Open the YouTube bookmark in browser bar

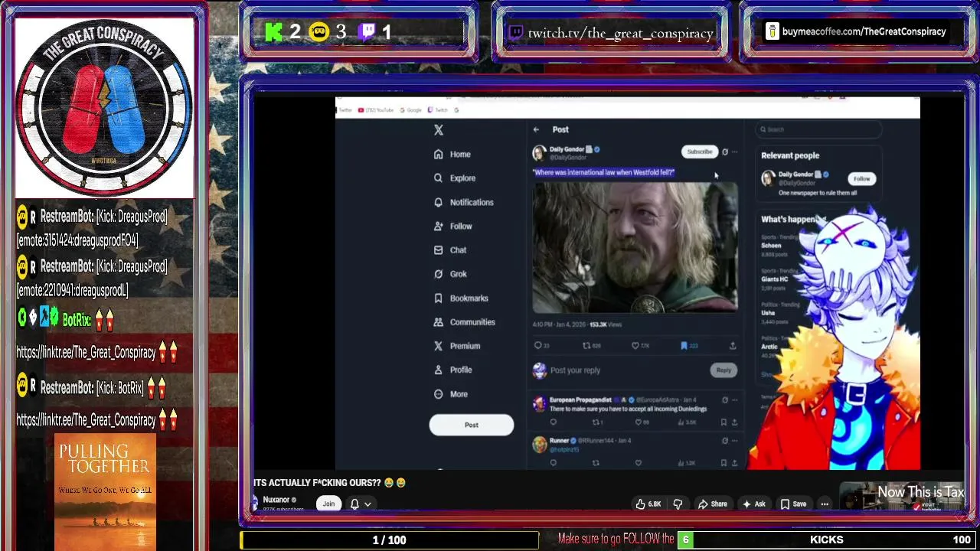click(375, 110)
